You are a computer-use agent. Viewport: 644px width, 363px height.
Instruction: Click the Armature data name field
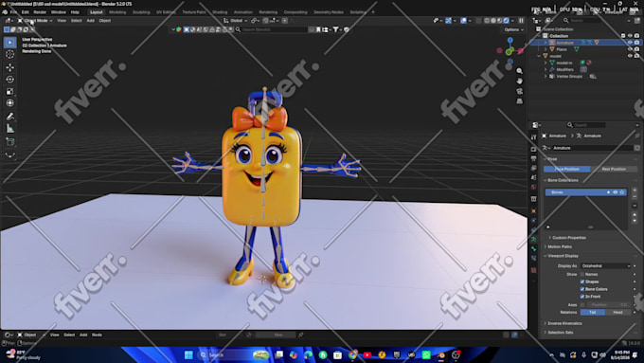591,148
